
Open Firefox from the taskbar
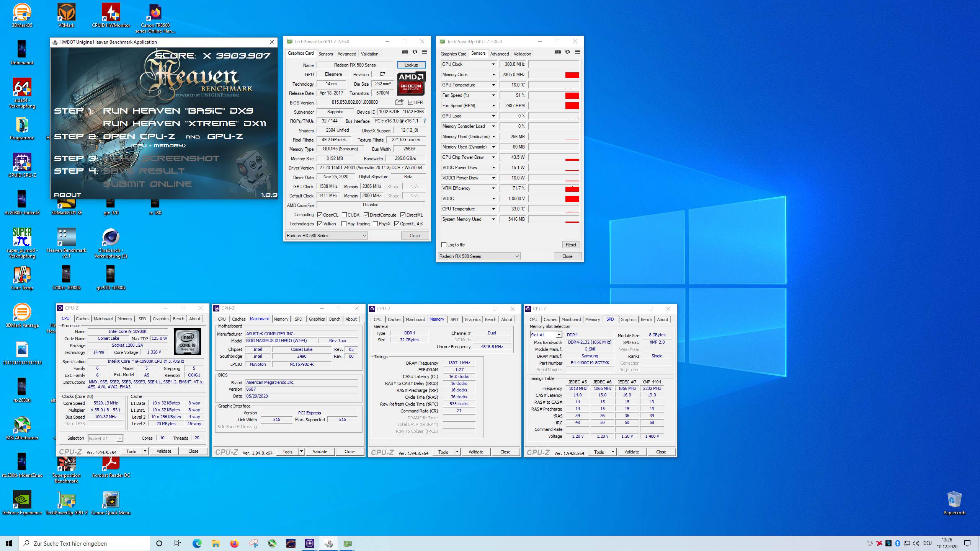pyautogui.click(x=234, y=543)
